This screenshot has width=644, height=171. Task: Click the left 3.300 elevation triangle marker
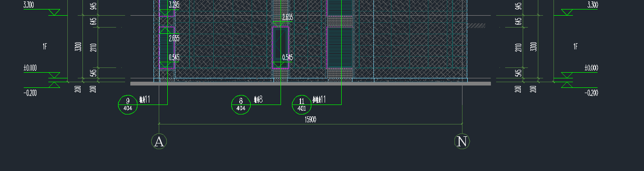click(x=54, y=12)
